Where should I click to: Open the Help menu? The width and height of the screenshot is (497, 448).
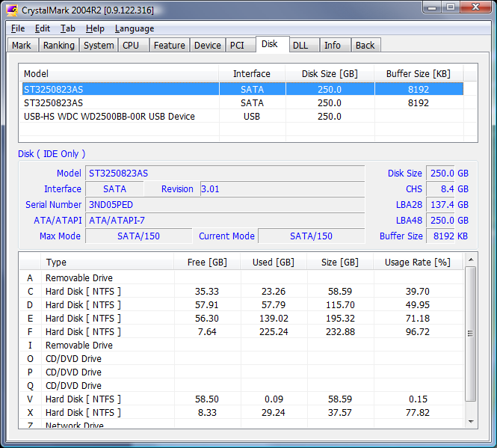[95, 28]
